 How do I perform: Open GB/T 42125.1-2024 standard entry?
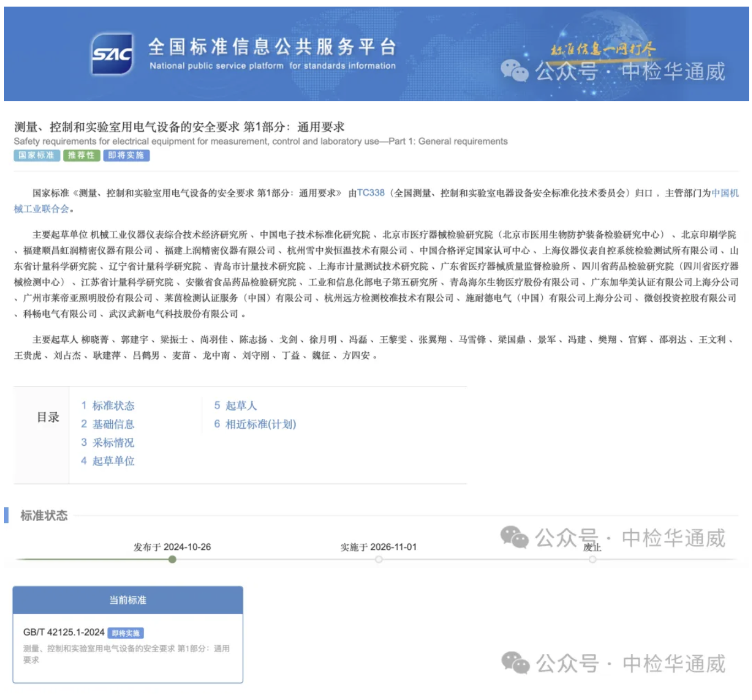[x=64, y=632]
